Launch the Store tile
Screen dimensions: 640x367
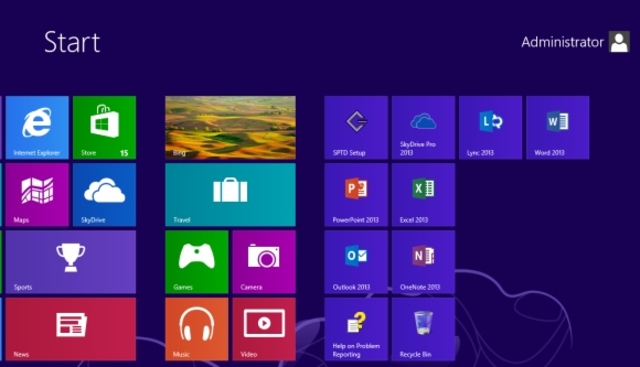pos(104,127)
